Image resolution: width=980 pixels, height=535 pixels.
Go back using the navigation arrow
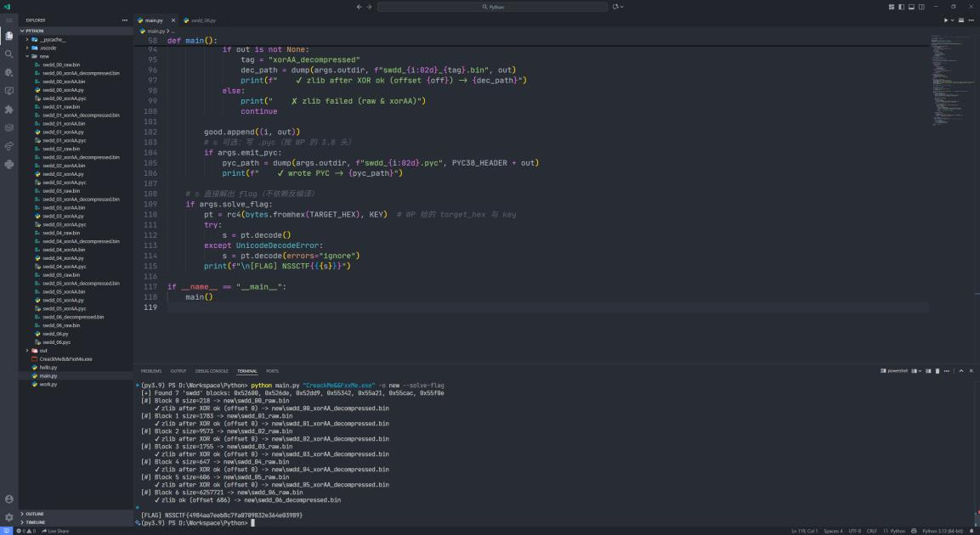pyautogui.click(x=359, y=7)
